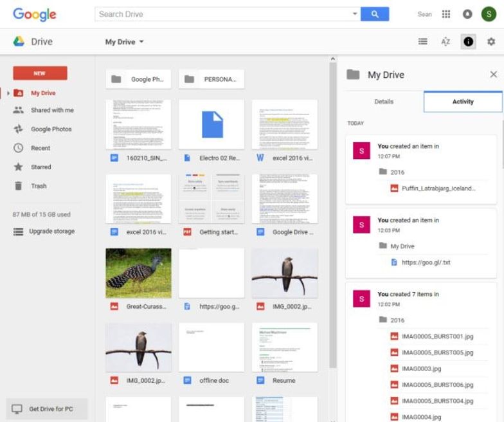Switch to the Details tab
Screen dimensions: 504x422
coord(384,102)
